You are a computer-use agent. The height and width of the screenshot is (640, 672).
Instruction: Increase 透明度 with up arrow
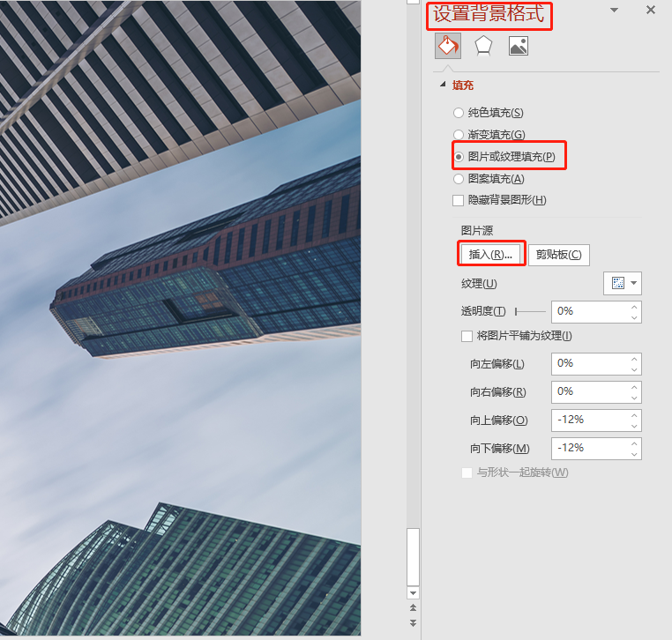(634, 307)
